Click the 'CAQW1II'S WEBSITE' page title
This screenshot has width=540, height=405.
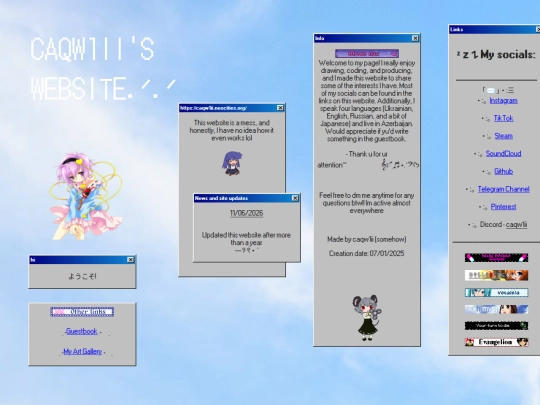[103, 68]
